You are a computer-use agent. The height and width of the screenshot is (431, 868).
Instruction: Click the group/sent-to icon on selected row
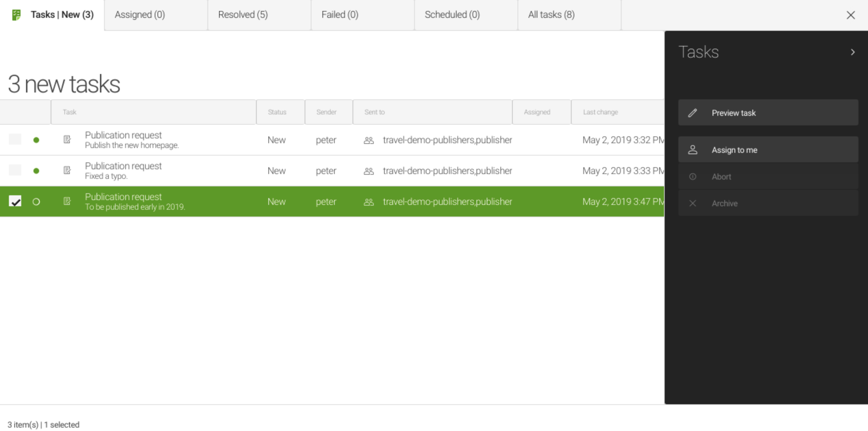pos(369,202)
